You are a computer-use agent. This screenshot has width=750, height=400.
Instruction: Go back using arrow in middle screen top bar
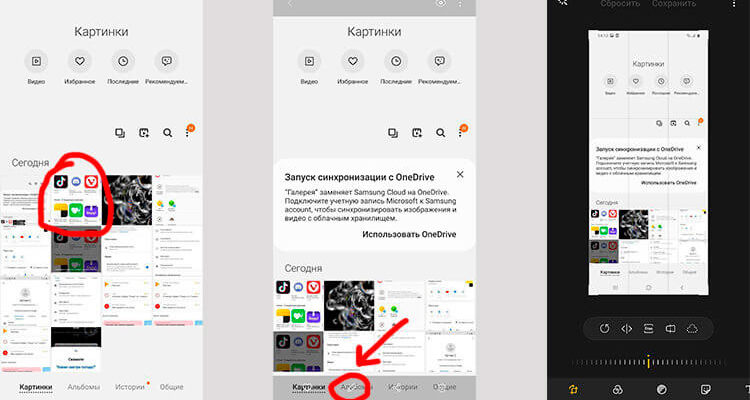coord(290,3)
